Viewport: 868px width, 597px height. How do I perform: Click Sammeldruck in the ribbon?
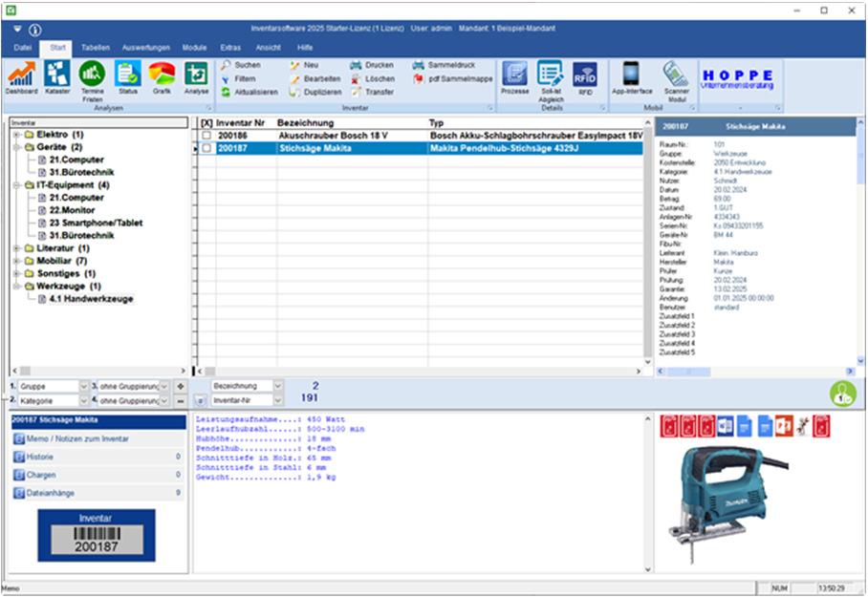tap(444, 65)
